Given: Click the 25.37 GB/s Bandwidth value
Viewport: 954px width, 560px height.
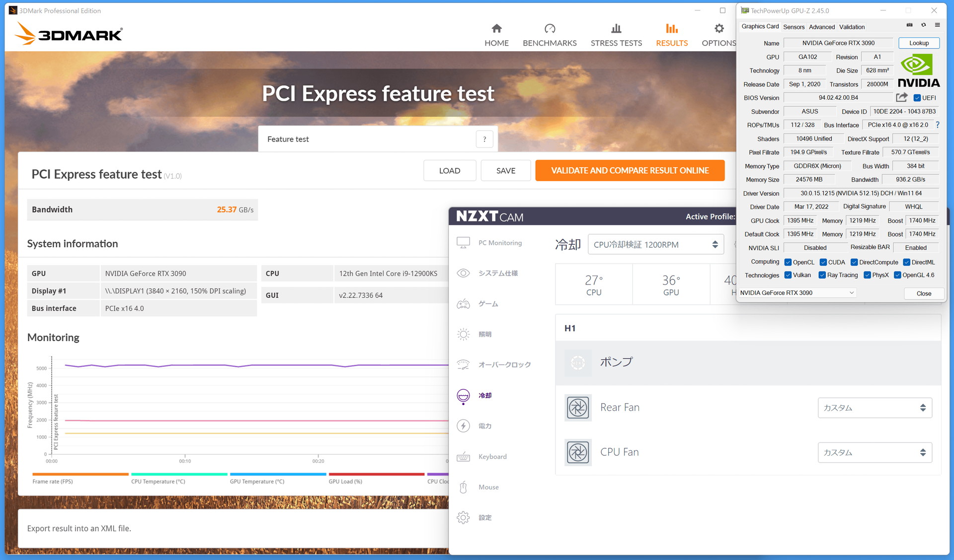Looking at the screenshot, I should 235,210.
